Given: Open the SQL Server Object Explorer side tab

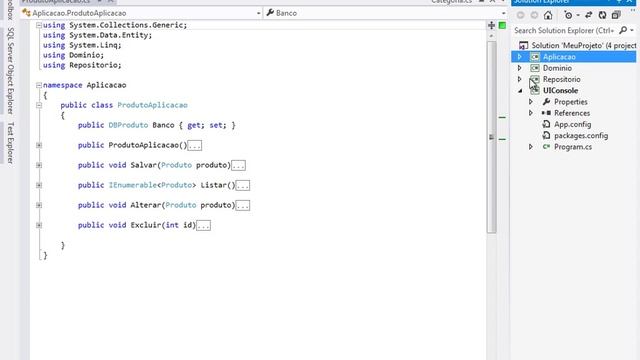Looking at the screenshot, I should 11,71.
